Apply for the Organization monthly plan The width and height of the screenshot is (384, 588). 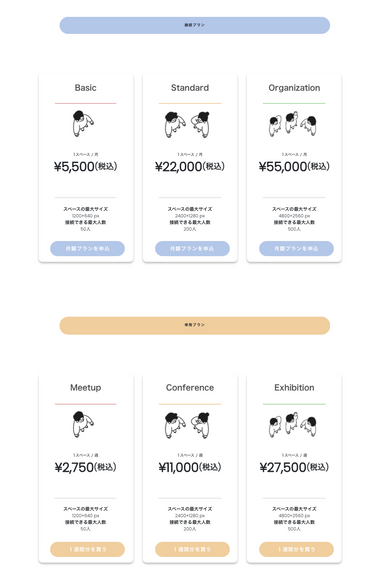296,249
